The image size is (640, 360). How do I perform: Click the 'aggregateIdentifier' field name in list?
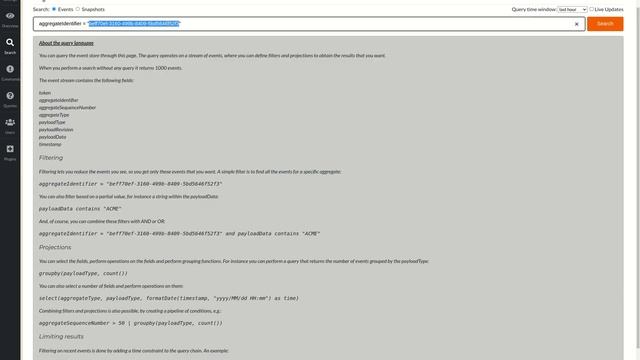click(58, 100)
